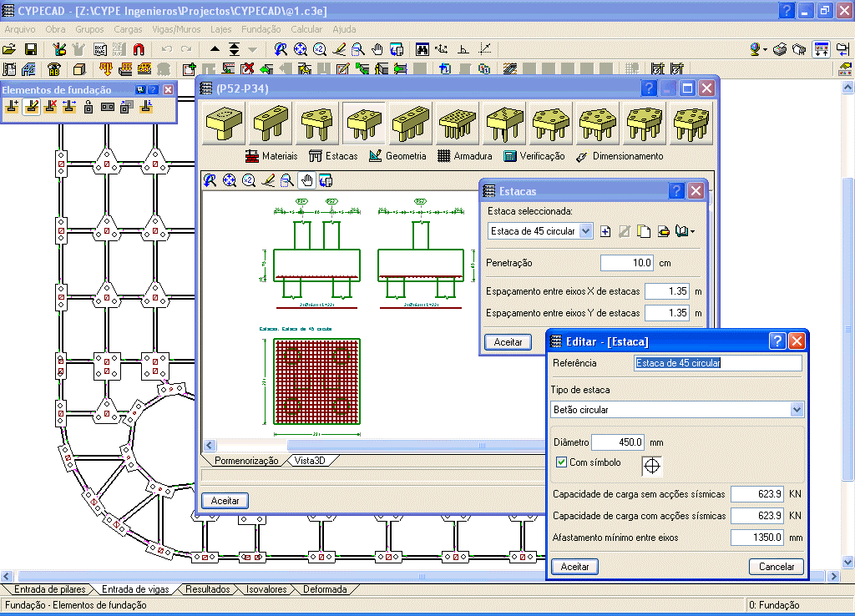Select the many-pile grid cap icon
Screen dimensions: 855x616
pos(458,124)
